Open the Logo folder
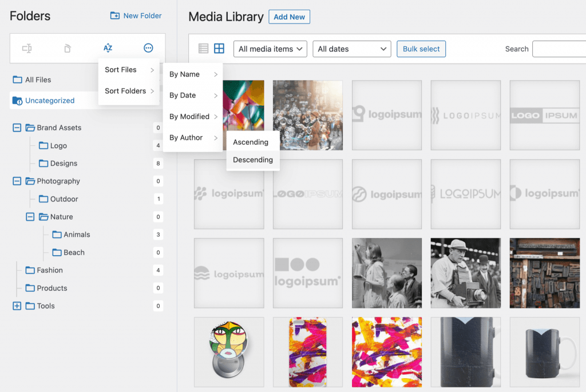 [x=53, y=146]
